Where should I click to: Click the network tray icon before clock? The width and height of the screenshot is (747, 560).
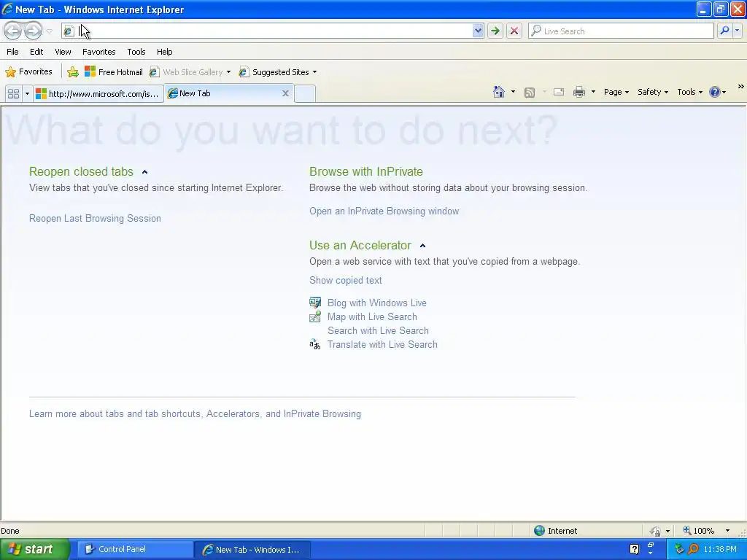680,550
